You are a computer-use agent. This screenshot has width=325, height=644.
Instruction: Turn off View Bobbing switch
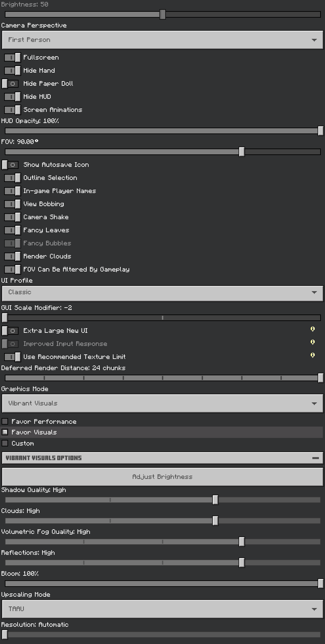(x=12, y=204)
